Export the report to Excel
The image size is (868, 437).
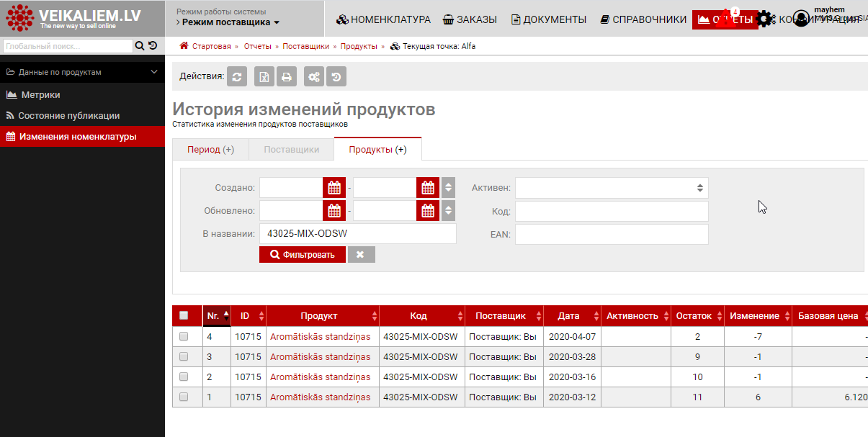264,76
